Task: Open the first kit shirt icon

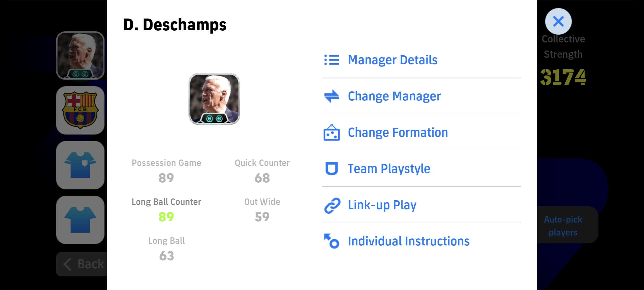Action: [80, 165]
